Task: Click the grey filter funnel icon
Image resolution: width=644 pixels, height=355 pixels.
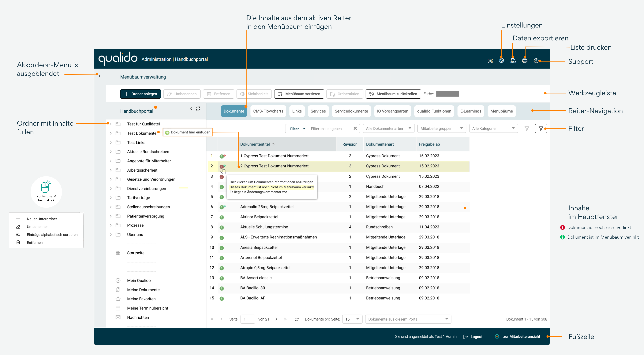Action: 527,128
